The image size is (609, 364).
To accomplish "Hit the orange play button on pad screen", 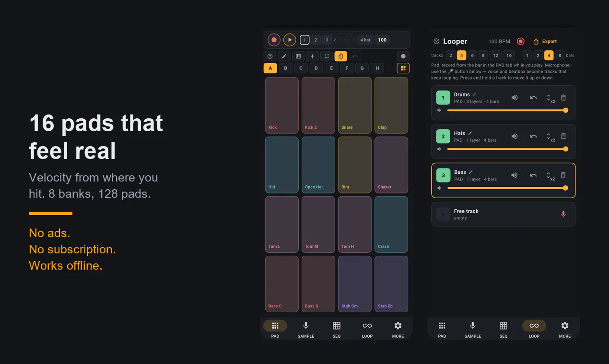I will click(x=290, y=40).
